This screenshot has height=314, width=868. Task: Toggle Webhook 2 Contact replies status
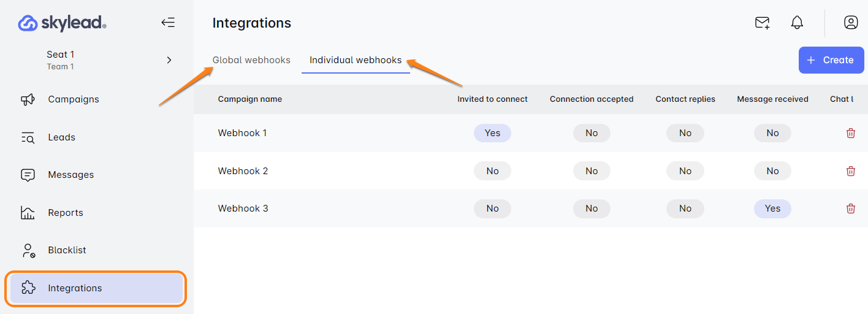pos(685,171)
